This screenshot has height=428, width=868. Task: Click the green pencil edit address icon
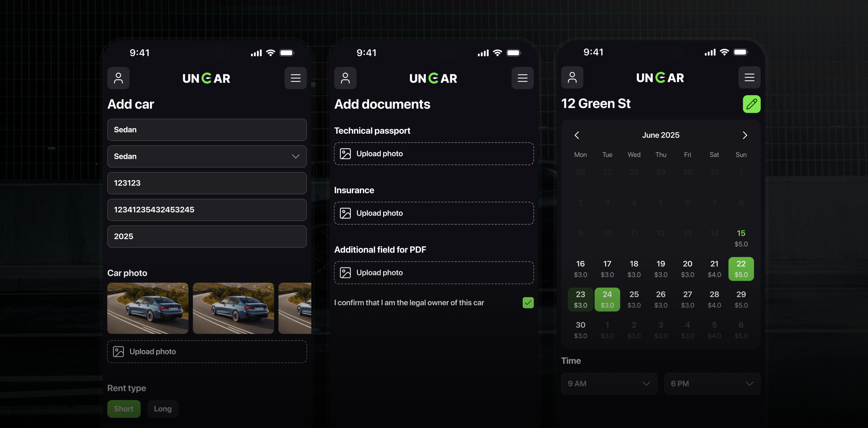[x=751, y=104]
